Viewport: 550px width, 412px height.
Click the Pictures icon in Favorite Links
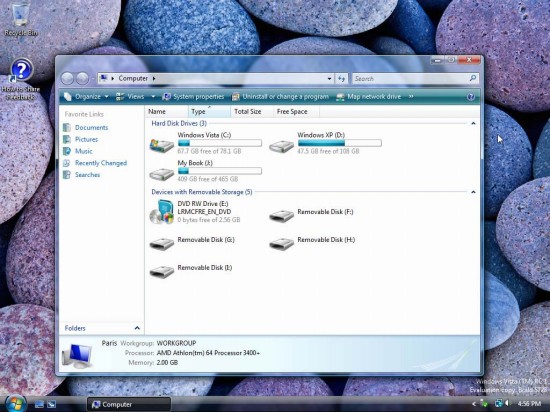(67, 139)
